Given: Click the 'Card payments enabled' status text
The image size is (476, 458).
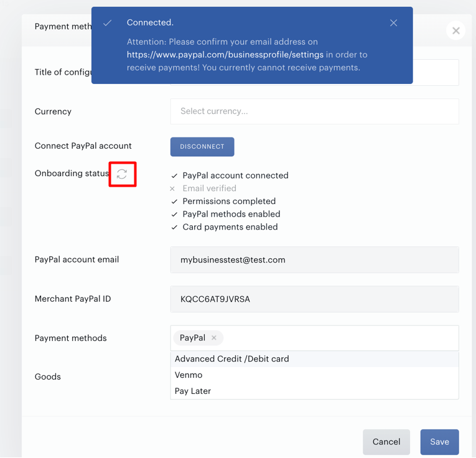Looking at the screenshot, I should (230, 227).
